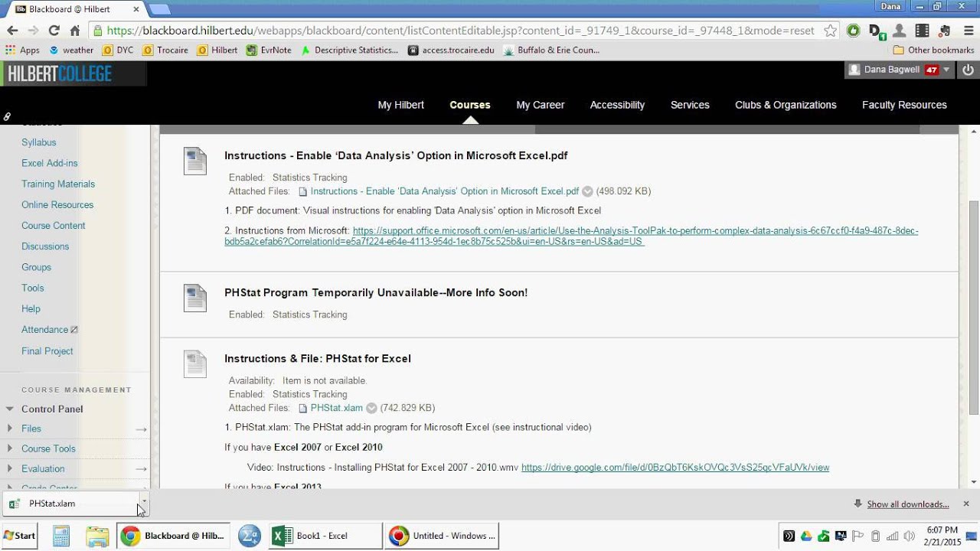
Task: Open the Descriptive Statistics bookmark
Action: 350,51
